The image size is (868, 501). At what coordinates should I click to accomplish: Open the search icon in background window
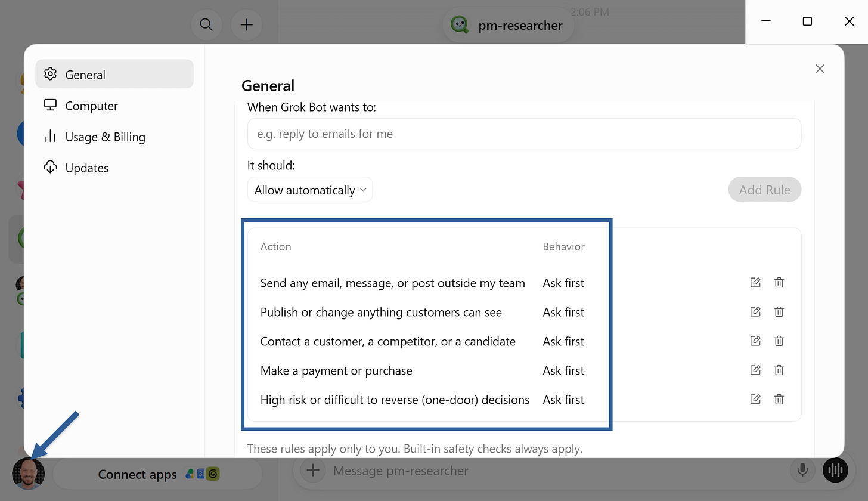(206, 24)
